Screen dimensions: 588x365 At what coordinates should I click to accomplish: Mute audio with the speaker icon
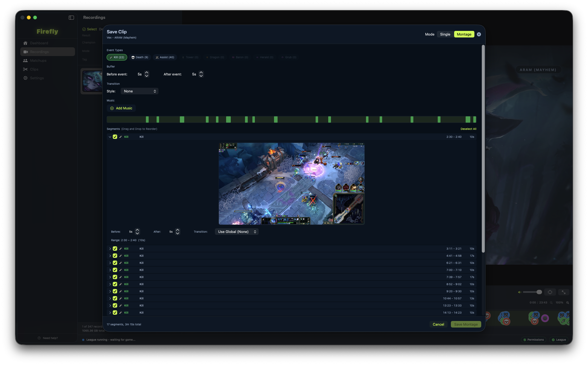pyautogui.click(x=519, y=292)
